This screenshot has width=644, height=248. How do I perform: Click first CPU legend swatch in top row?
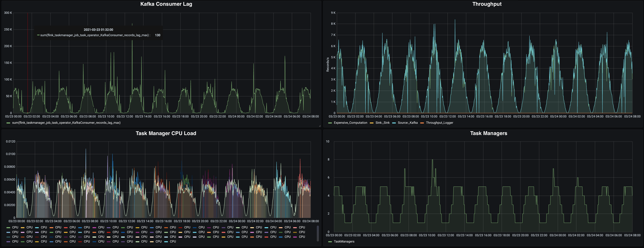[8, 228]
